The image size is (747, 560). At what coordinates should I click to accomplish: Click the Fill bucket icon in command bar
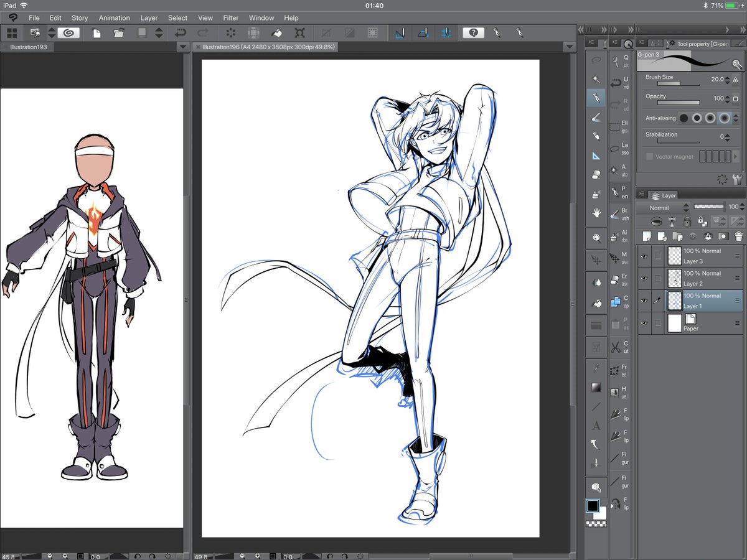point(276,33)
